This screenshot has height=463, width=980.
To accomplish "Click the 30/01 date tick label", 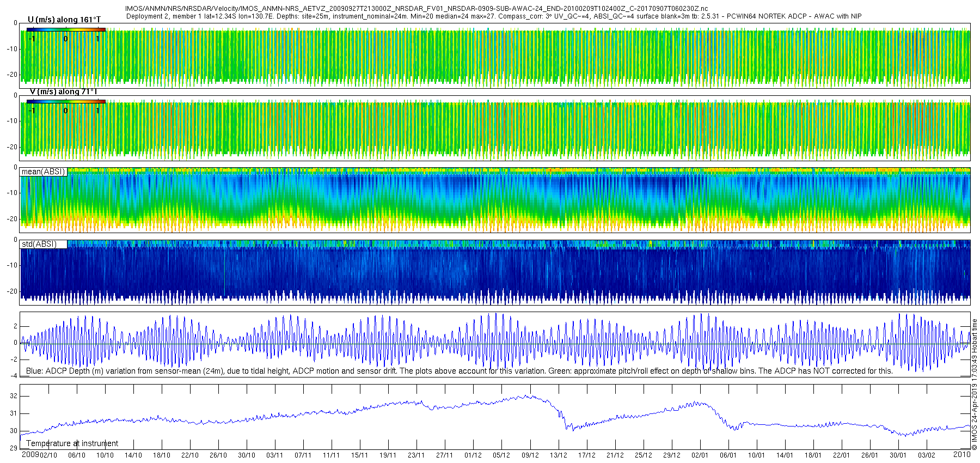I will (x=898, y=455).
